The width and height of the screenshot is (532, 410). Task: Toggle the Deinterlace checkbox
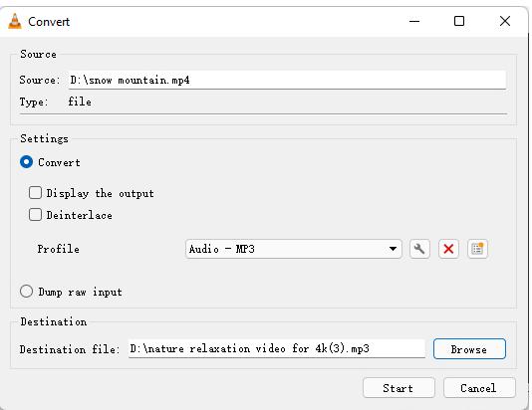pos(35,215)
